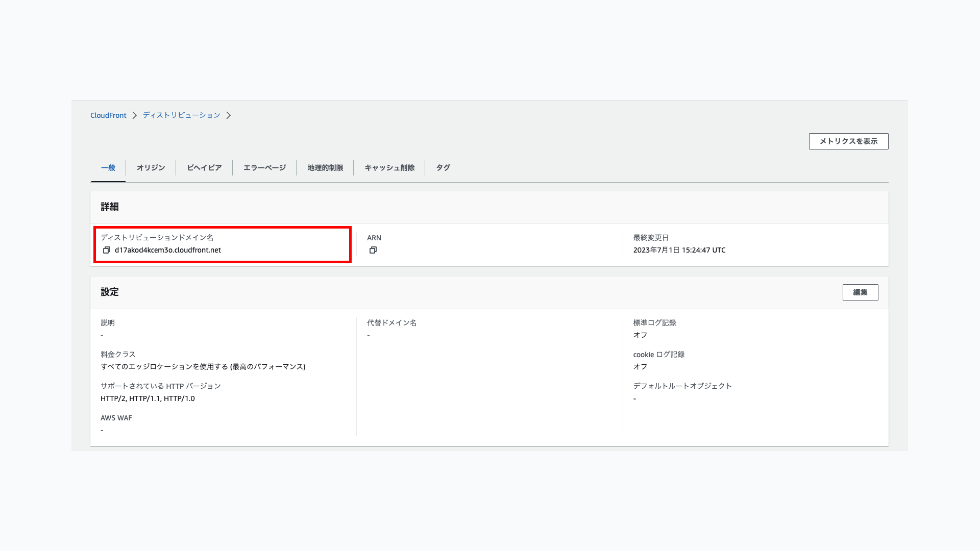Open the 地理的制限 tab
The width and height of the screenshot is (980, 551).
325,168
